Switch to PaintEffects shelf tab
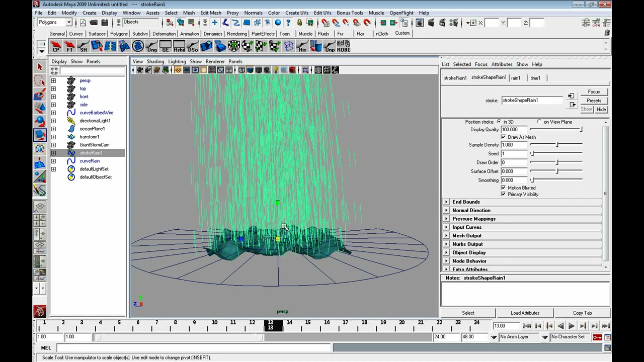Image resolution: width=644 pixels, height=362 pixels. tap(263, 34)
